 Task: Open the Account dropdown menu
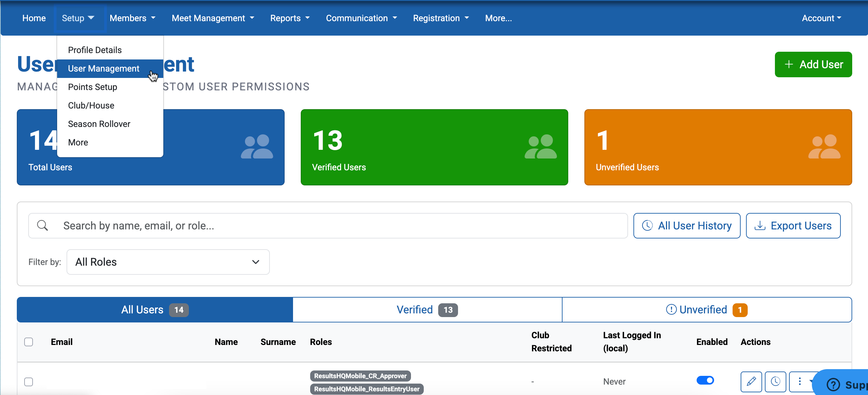[821, 18]
